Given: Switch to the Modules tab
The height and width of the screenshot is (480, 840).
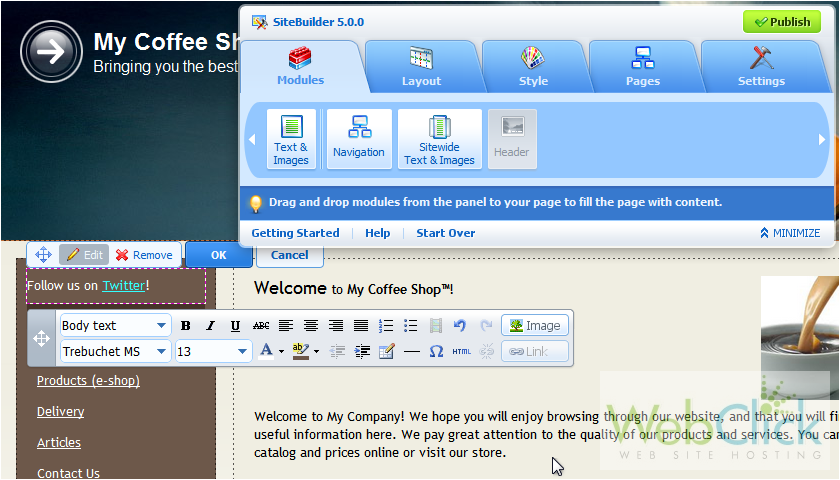Looking at the screenshot, I should pyautogui.click(x=301, y=66).
